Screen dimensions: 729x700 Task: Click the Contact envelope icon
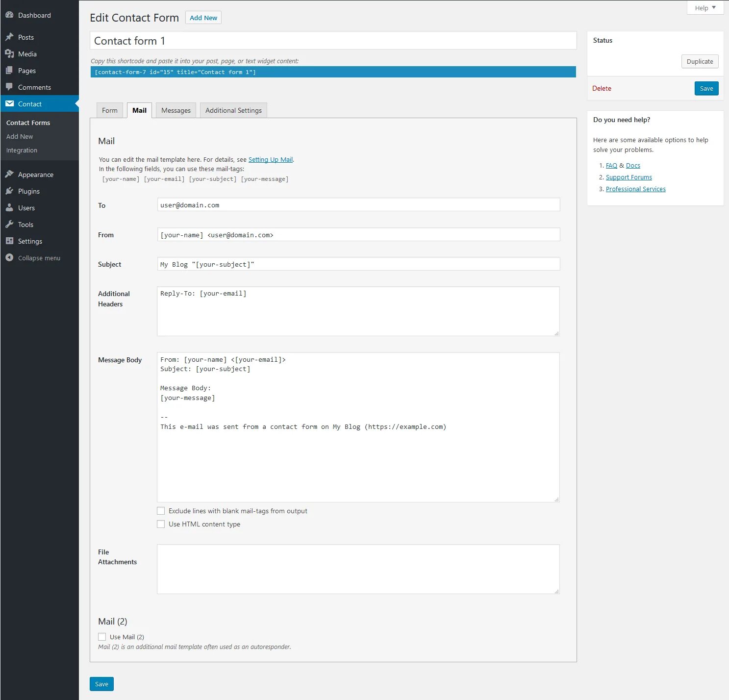(9, 104)
